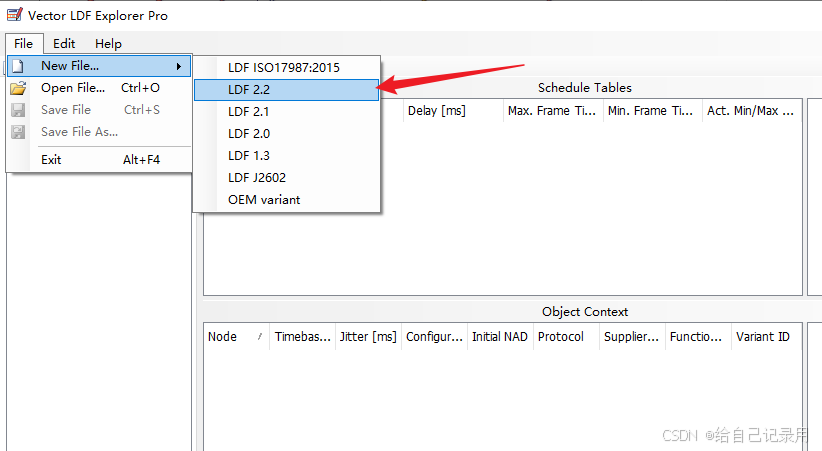Select LDF J2602 format

click(x=286, y=178)
